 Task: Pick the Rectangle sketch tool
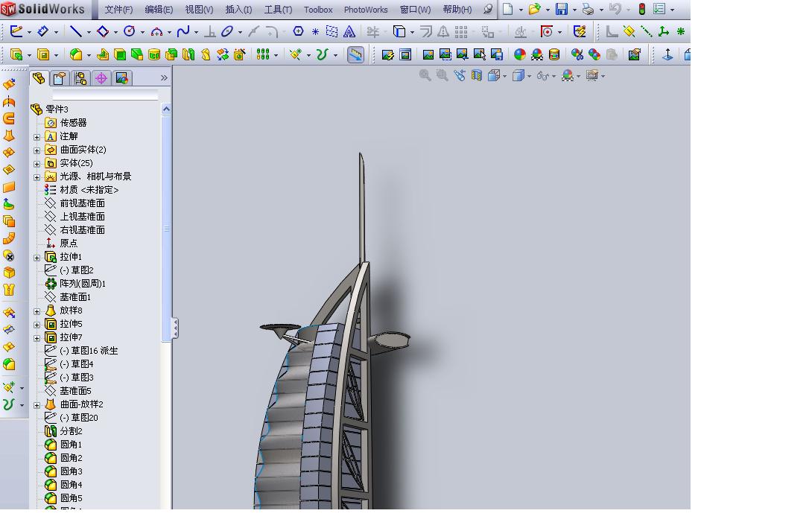coord(103,31)
